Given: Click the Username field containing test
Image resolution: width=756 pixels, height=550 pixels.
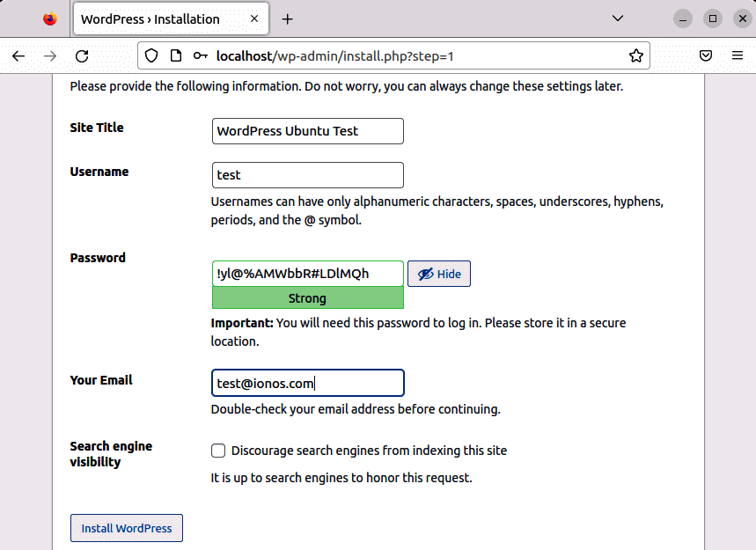Looking at the screenshot, I should [308, 175].
